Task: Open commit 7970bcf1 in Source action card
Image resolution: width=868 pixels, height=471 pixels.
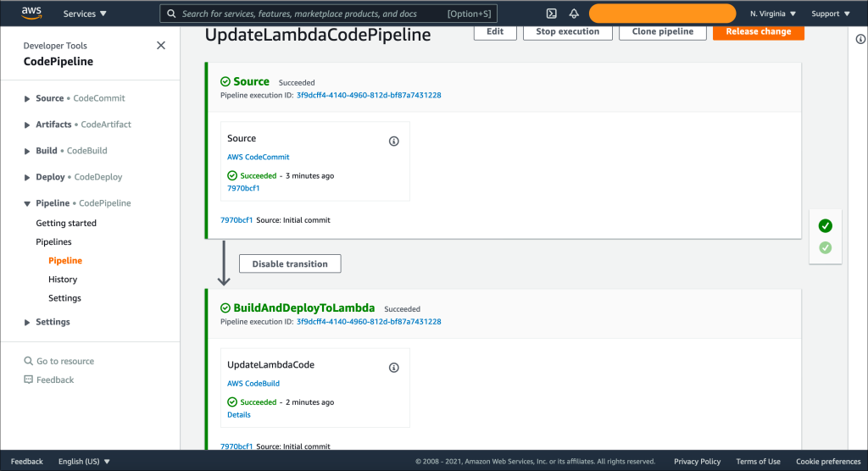Action: [x=243, y=188]
